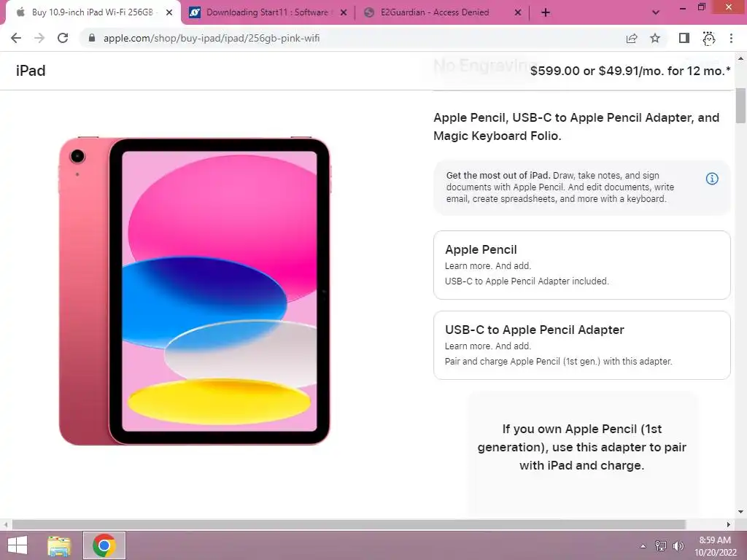Click the horizontal scroll right arrow
This screenshot has height=560, width=747.
[x=728, y=524]
